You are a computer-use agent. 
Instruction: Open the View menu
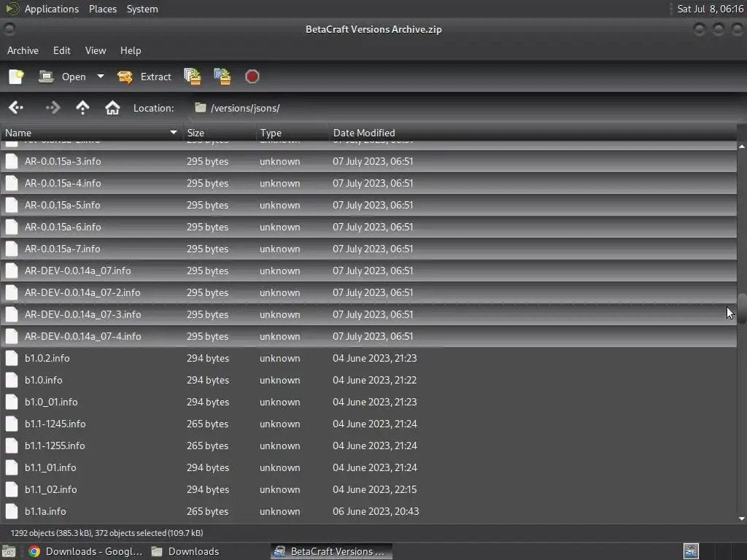[x=96, y=50]
